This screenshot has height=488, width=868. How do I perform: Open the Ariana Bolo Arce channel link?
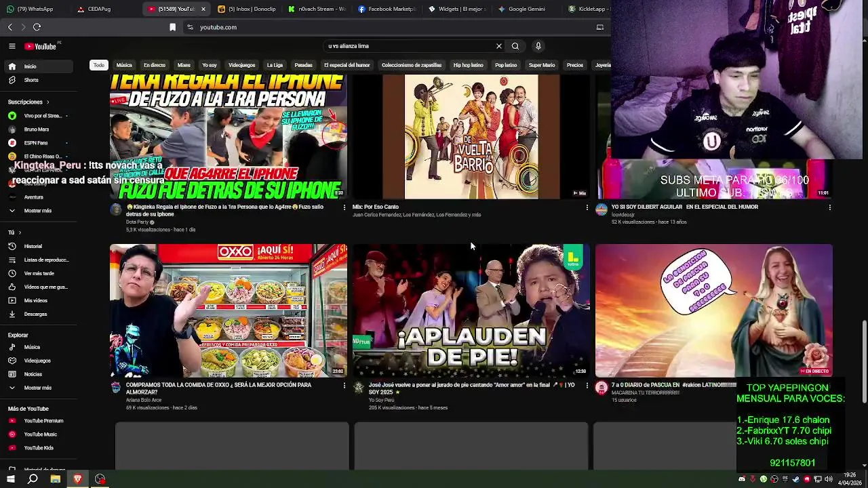pyautogui.click(x=144, y=400)
